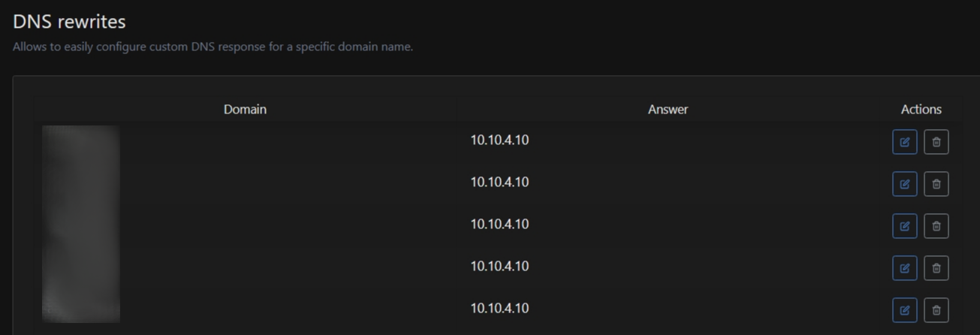The height and width of the screenshot is (335, 980).
Task: Delete the fifth DNS rewrite entry
Action: (936, 310)
